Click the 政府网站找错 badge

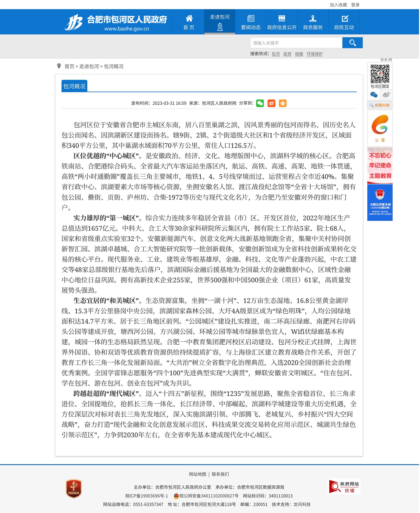coord(344,487)
